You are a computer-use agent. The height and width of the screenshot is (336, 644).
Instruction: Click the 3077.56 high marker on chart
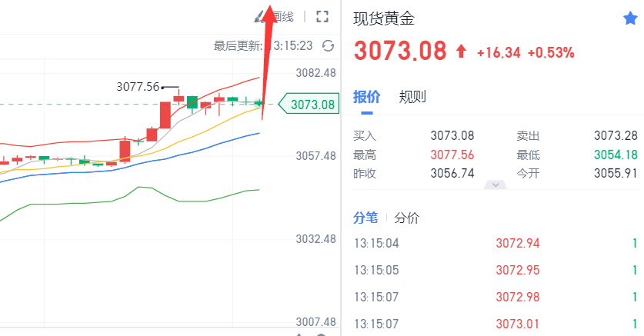pyautogui.click(x=138, y=87)
